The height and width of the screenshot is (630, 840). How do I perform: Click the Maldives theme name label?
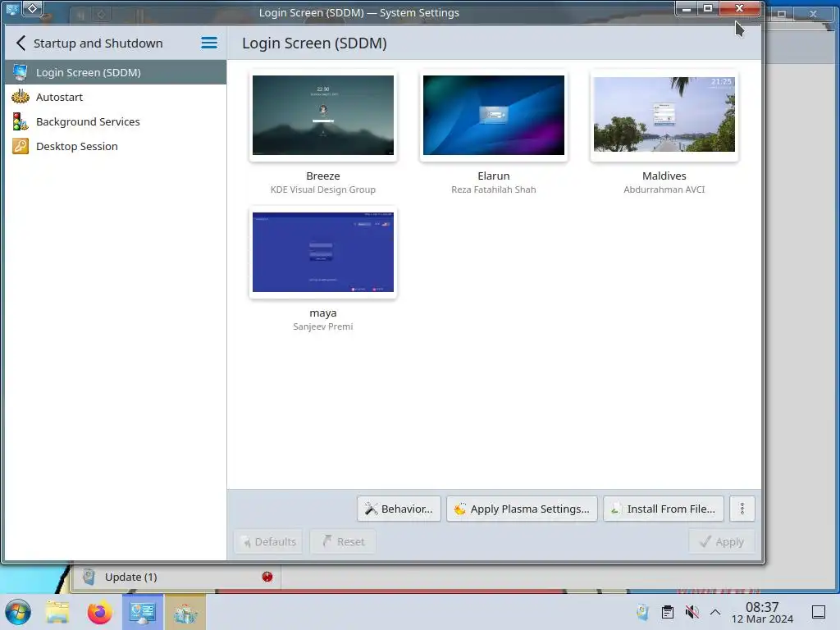pos(664,176)
